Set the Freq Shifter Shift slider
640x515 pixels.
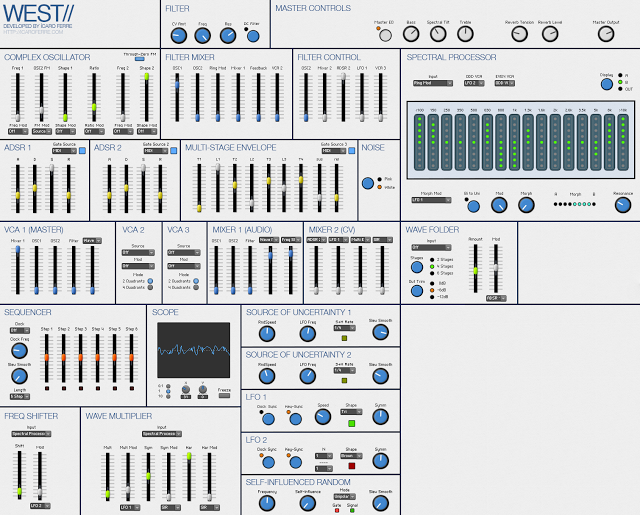[x=19, y=475]
